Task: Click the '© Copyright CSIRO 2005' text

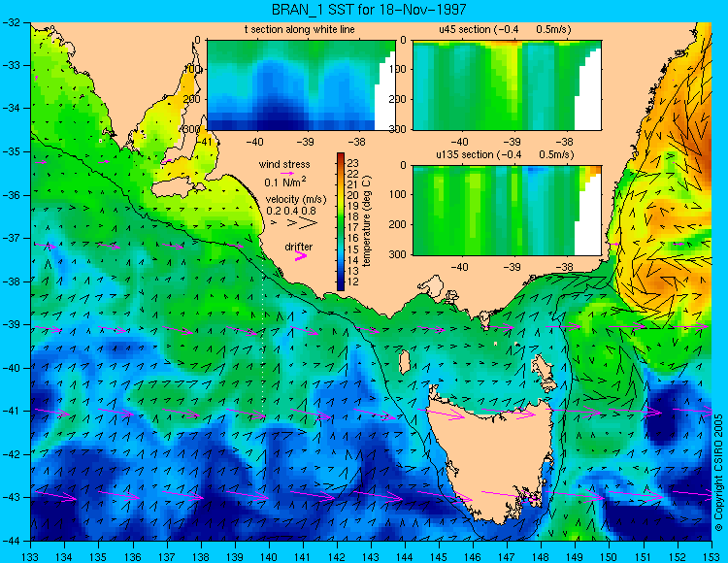Action: 718,473
